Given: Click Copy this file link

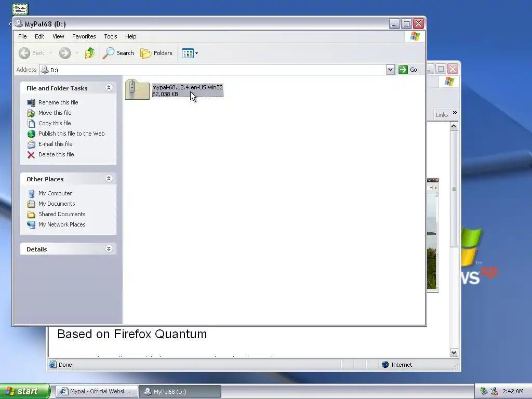Looking at the screenshot, I should pos(54,123).
